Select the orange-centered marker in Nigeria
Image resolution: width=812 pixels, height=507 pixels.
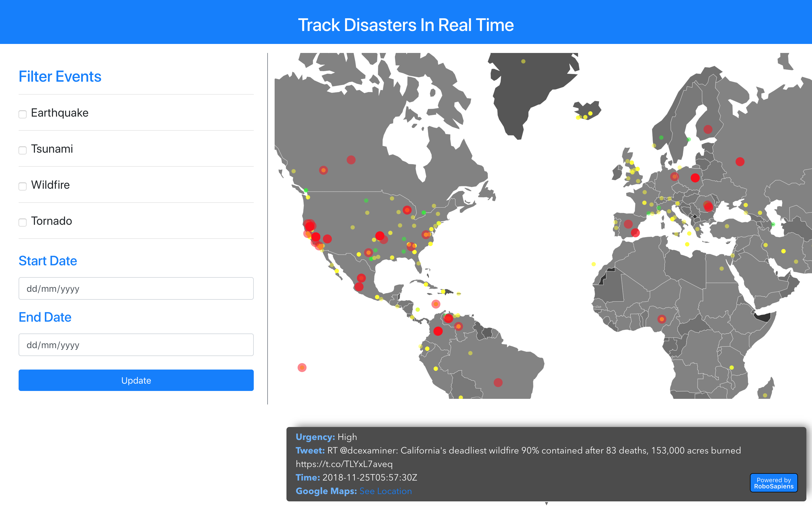(x=661, y=319)
